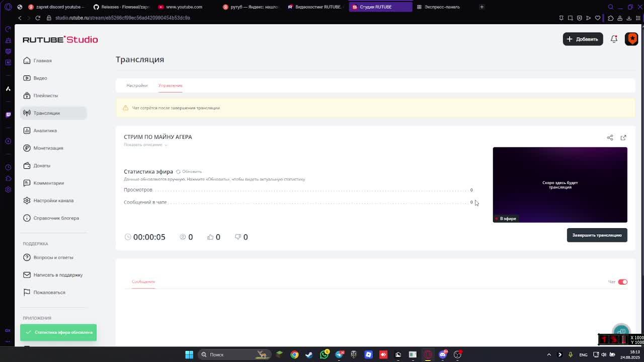This screenshot has height=362, width=644.
Task: Switch to the www.youtube.com browser tab
Action: (184, 7)
